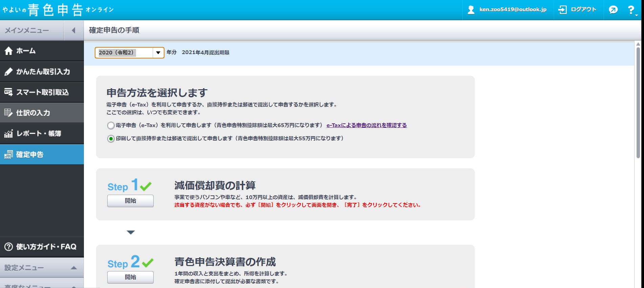Image resolution: width=644 pixels, height=288 pixels.
Task: Click the スマート取引取込 card icon
Action: pyautogui.click(x=8, y=92)
